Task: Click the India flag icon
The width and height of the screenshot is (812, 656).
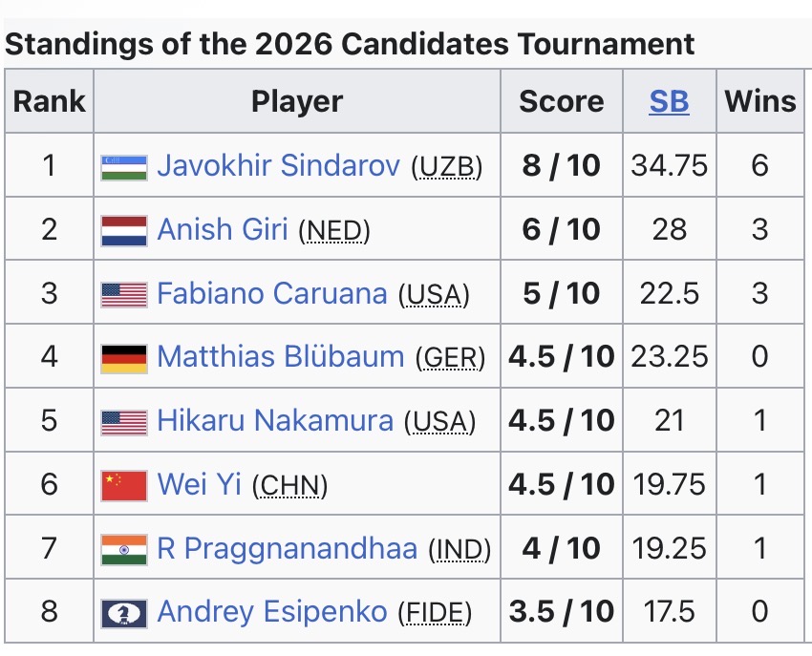Action: pos(124,549)
